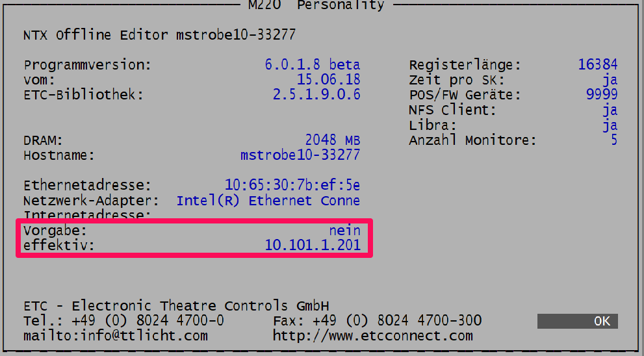Click the 'ja' value for NFS Client
This screenshot has height=356, width=644.
(609, 110)
